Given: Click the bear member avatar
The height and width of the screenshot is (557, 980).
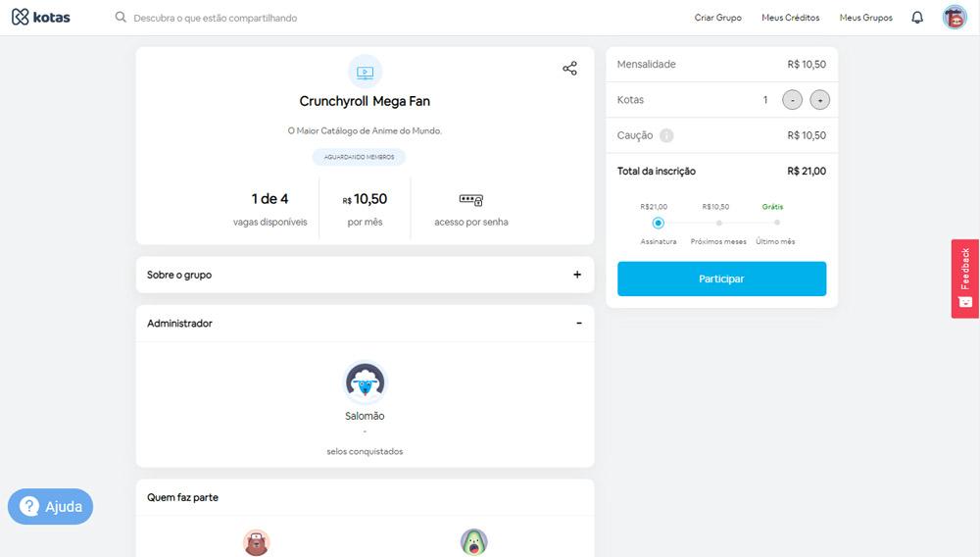Looking at the screenshot, I should (256, 542).
